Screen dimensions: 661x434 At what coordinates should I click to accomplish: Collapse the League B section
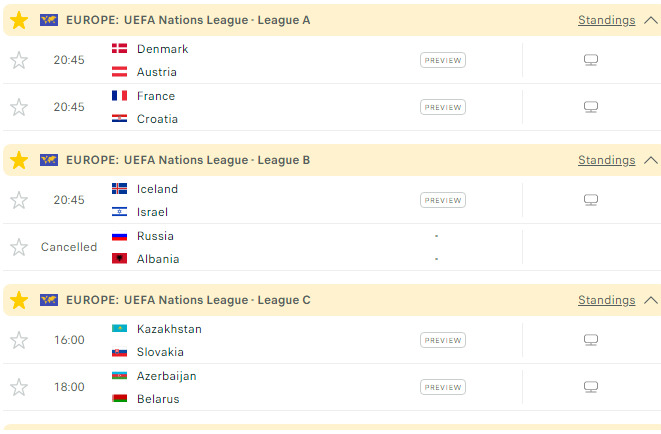pyautogui.click(x=651, y=160)
